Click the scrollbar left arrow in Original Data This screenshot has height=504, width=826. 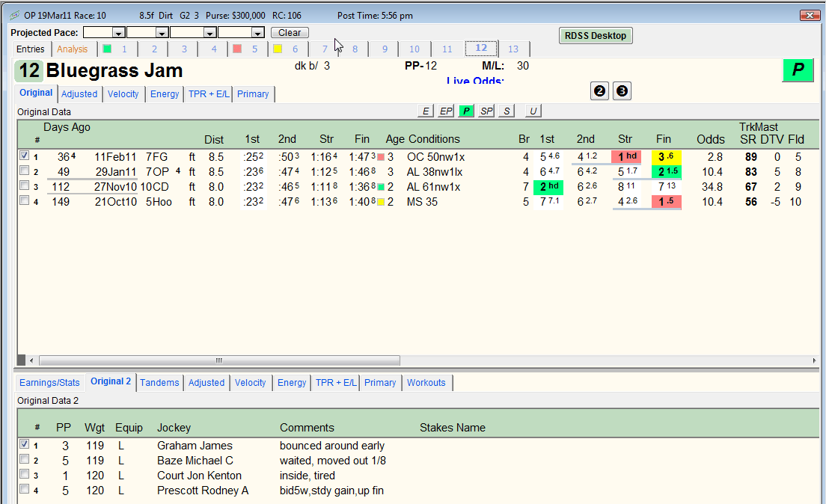coord(31,360)
